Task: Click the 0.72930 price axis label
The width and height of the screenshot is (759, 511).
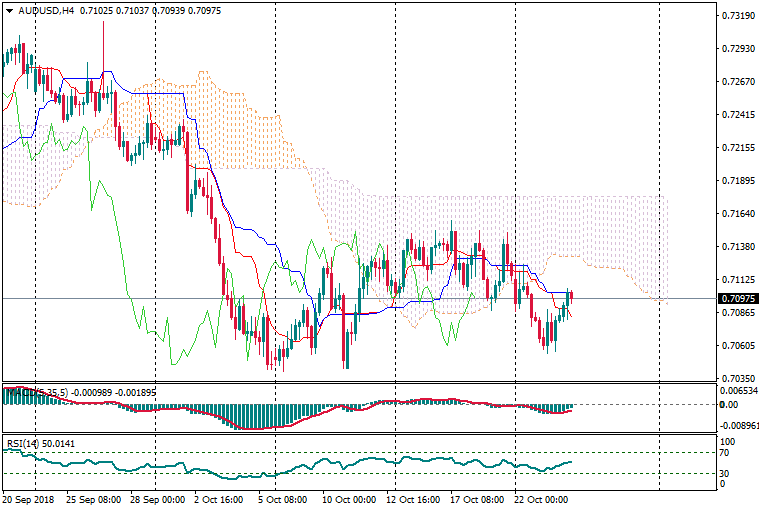Action: (x=736, y=49)
